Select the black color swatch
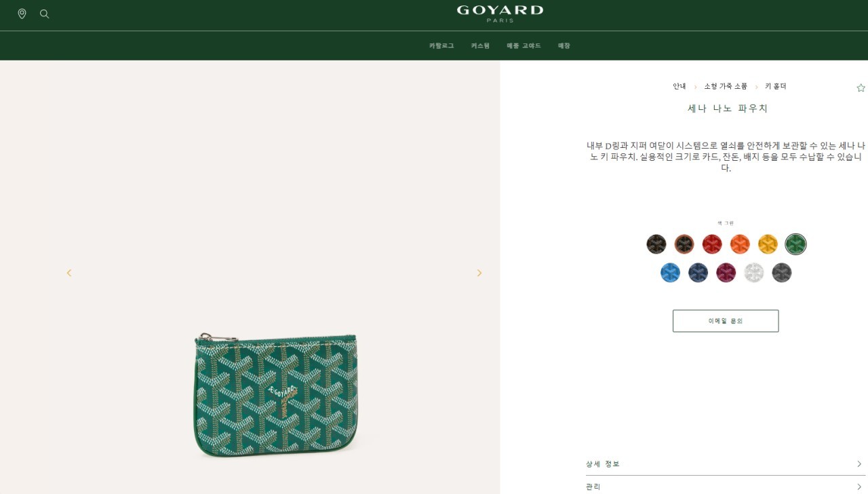The height and width of the screenshot is (494, 868). [656, 244]
